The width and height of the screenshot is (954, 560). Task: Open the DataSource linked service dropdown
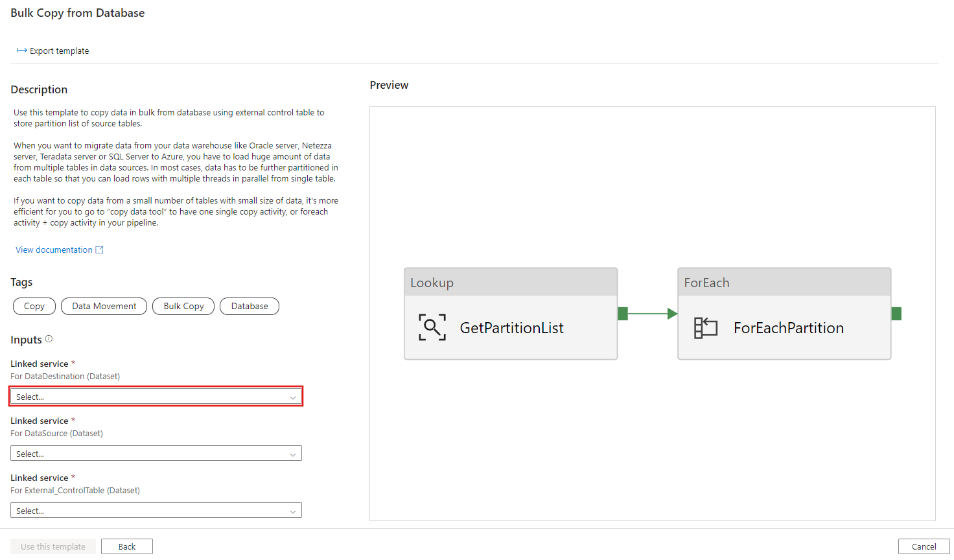tap(156, 453)
